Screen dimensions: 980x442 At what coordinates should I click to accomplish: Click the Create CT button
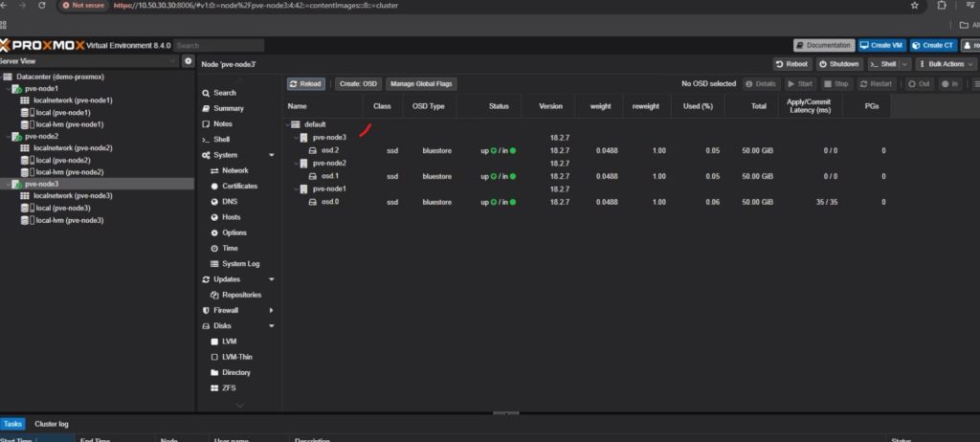tap(933, 46)
